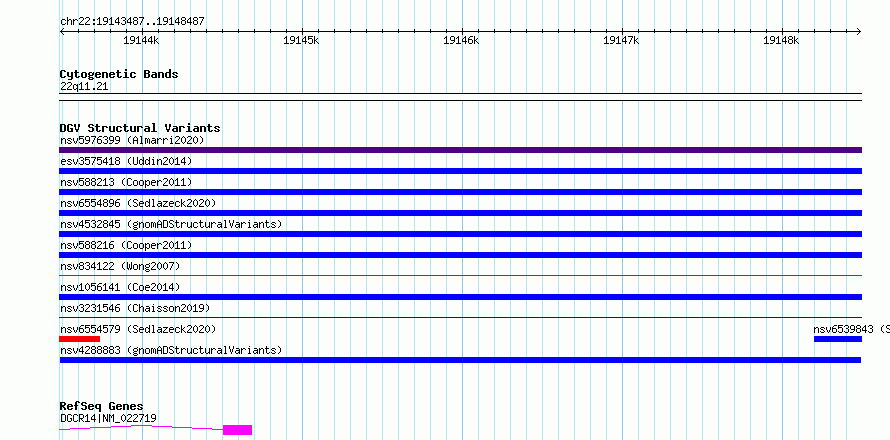Click the 22q11.21 band label
This screenshot has height=440, width=890.
[x=84, y=87]
